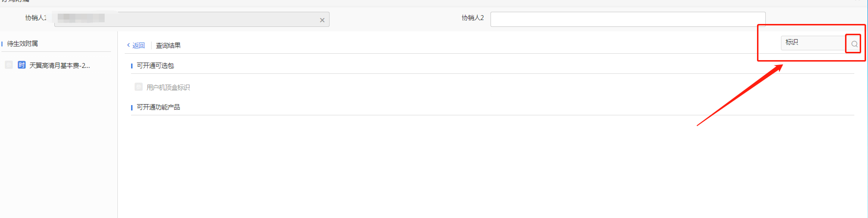The image size is (868, 218).
Task: Tick the checkbox beside 天翼高清月基本费
Action: click(9, 65)
